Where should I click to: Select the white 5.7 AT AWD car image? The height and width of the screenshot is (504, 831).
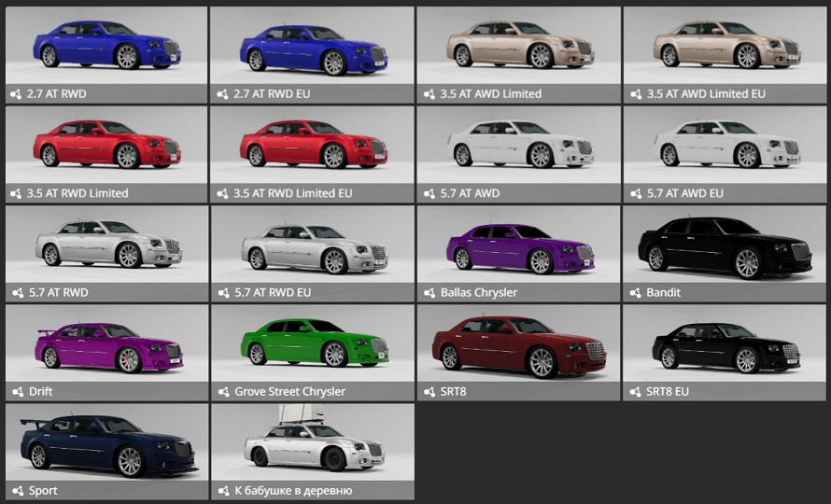click(x=518, y=146)
